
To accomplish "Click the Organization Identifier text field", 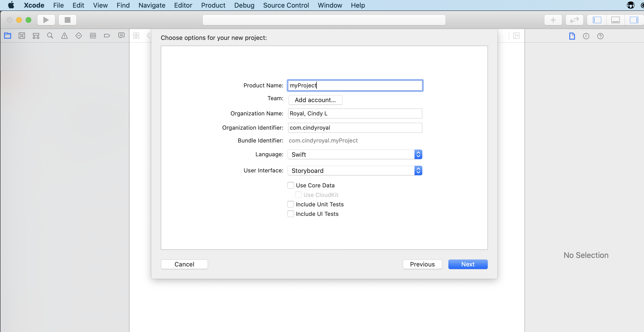I will tap(355, 128).
